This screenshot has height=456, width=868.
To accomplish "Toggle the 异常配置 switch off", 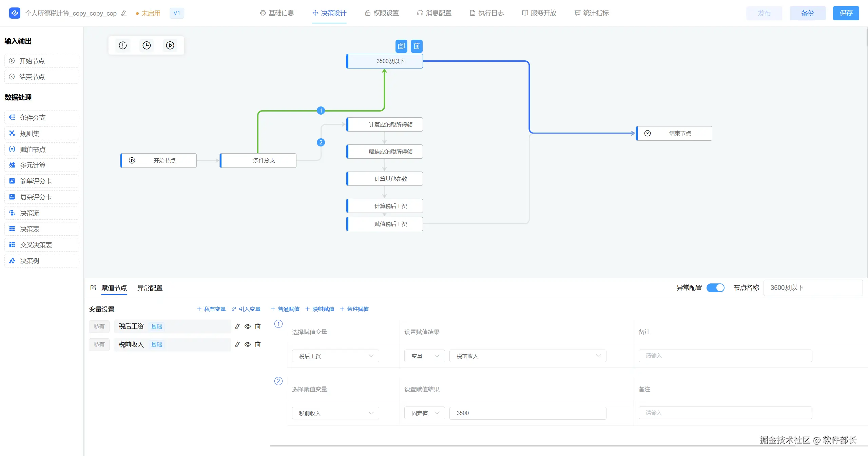I will click(x=715, y=288).
